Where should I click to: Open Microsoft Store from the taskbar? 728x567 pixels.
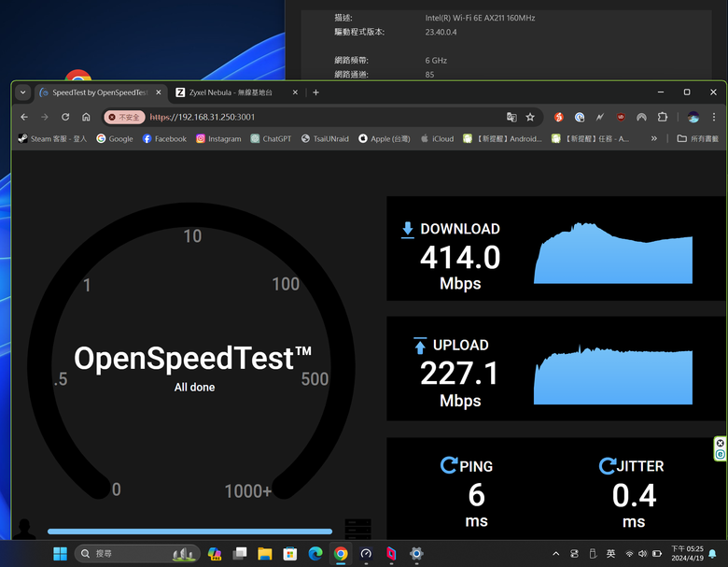pyautogui.click(x=290, y=554)
